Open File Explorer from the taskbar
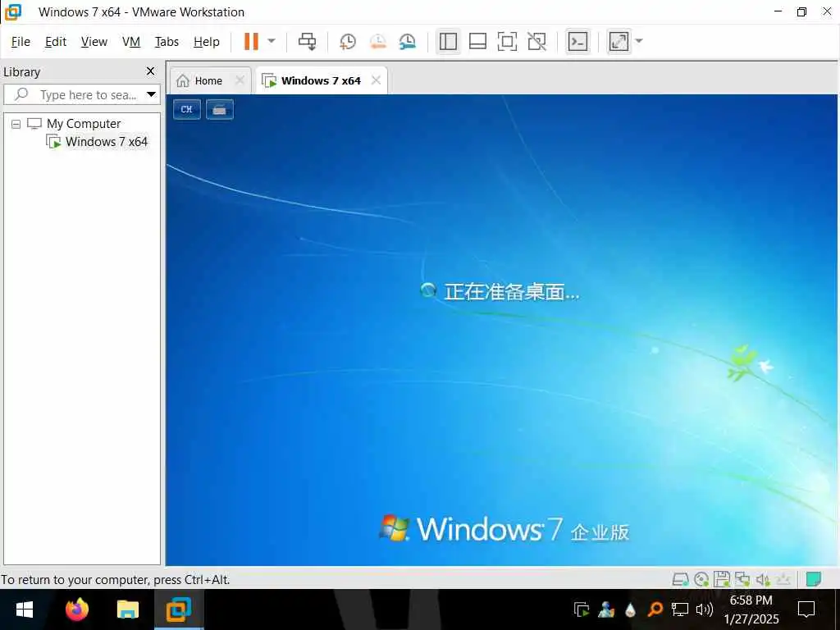 (x=127, y=609)
